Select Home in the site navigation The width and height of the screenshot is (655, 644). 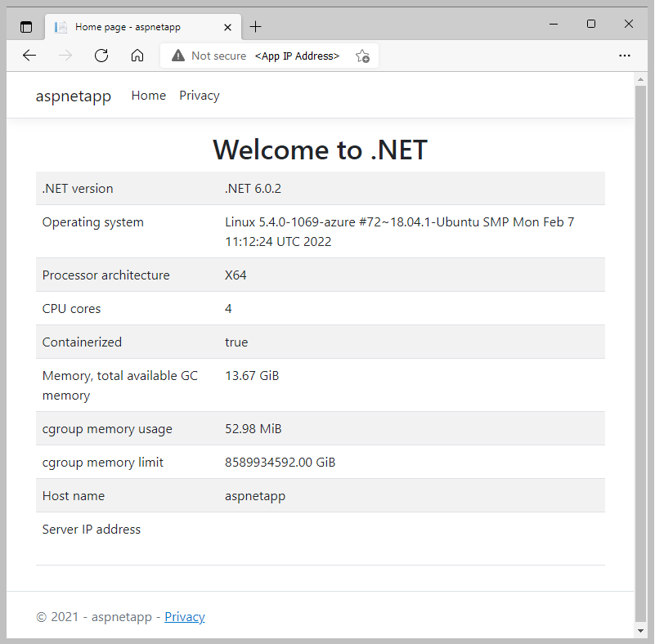click(148, 95)
